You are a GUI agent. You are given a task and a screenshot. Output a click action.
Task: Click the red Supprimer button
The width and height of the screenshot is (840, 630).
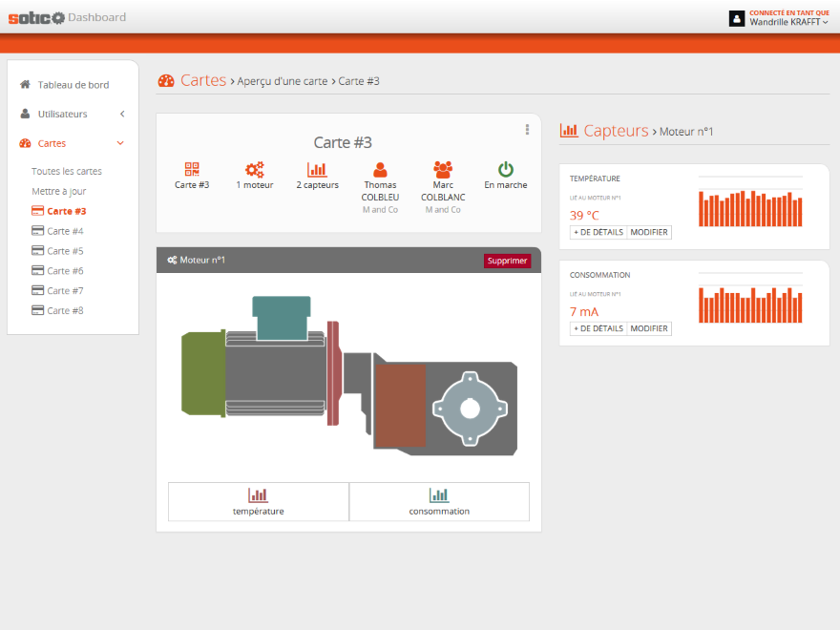[x=507, y=261]
